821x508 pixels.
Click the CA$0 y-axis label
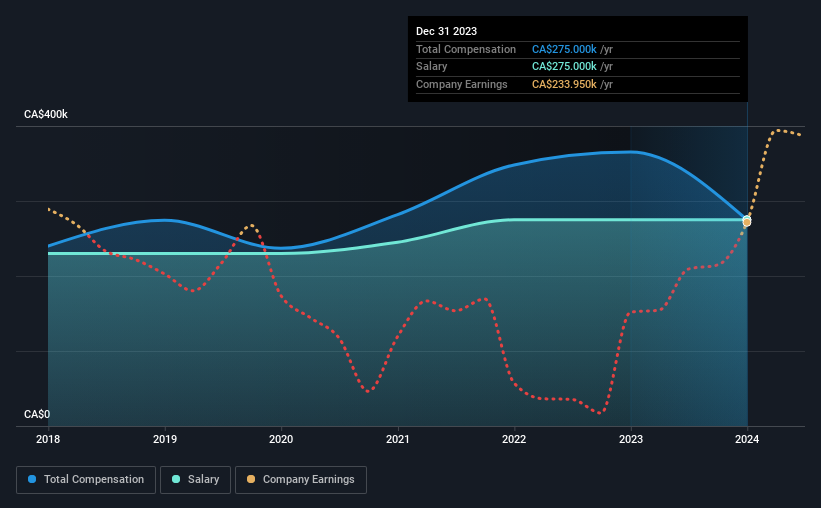37,414
